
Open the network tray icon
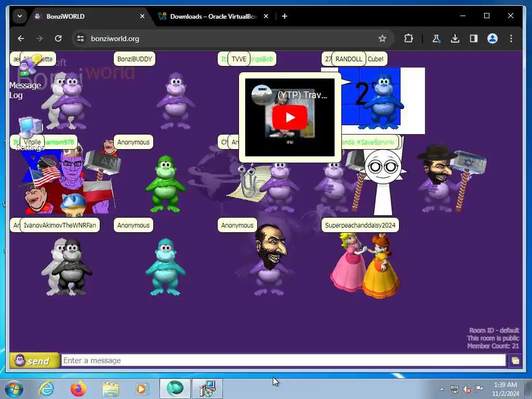[x=454, y=389]
